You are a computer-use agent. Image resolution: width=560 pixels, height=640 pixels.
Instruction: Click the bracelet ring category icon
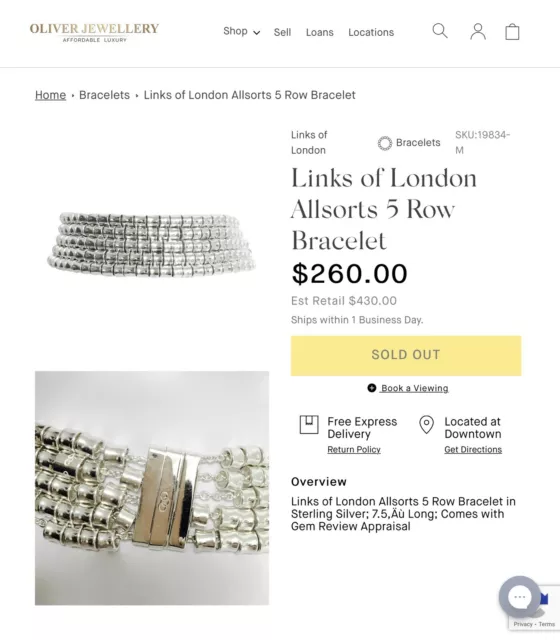(x=384, y=143)
